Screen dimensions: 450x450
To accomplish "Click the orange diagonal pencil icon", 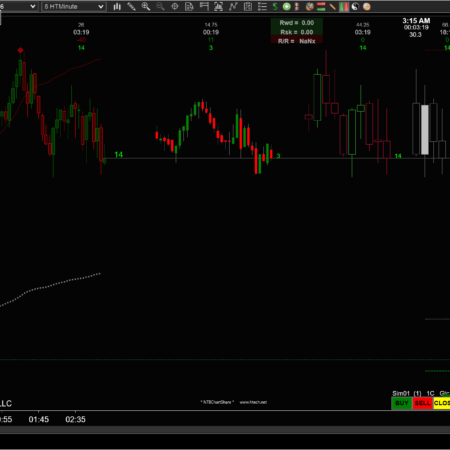I will [332, 6].
